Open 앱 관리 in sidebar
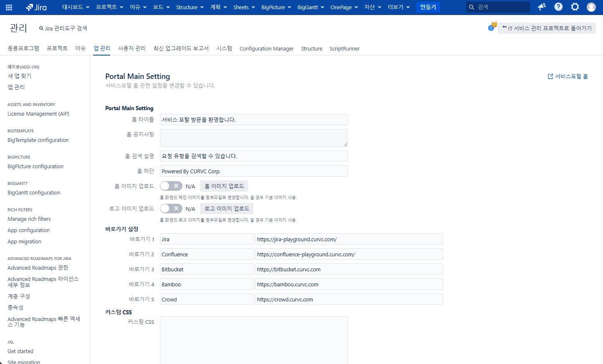 click(x=16, y=87)
